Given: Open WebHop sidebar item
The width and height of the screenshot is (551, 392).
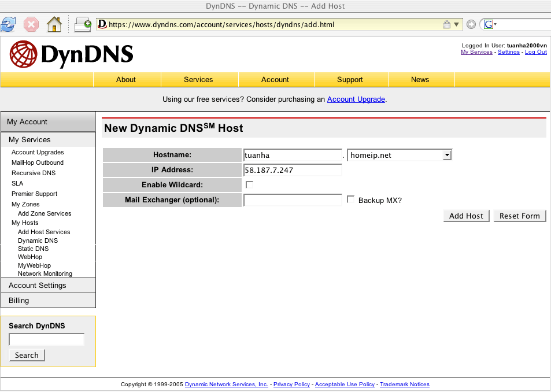Looking at the screenshot, I should pos(30,257).
